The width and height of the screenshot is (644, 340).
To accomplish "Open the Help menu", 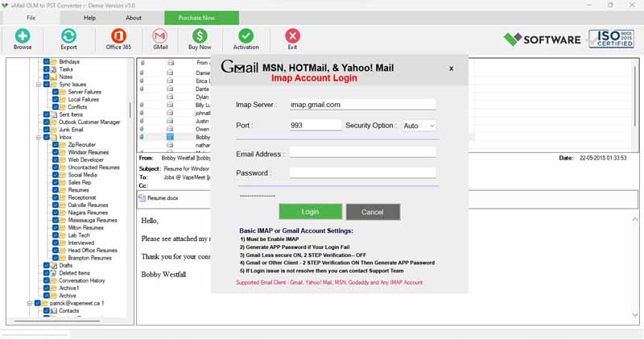I will pyautogui.click(x=89, y=18).
